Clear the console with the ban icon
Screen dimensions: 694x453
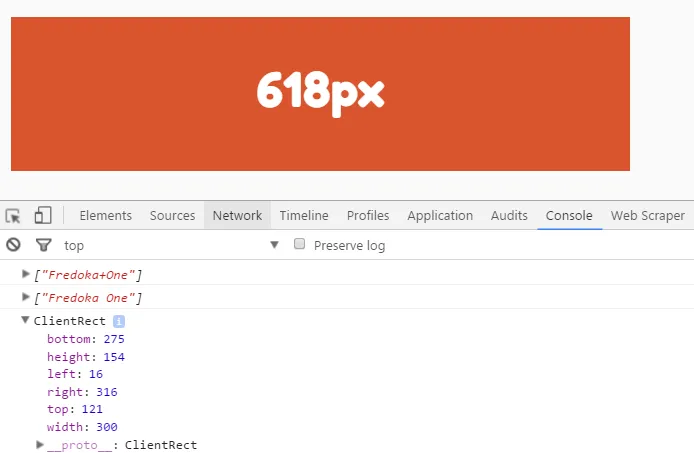pos(13,244)
